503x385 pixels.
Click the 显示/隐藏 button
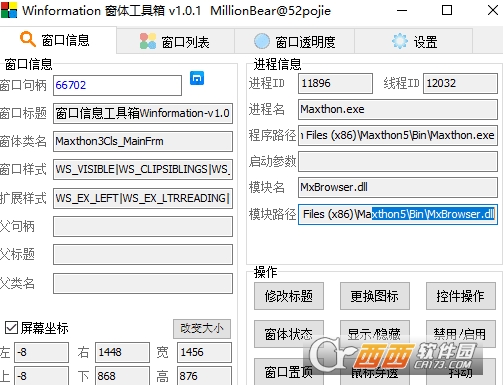point(375,334)
